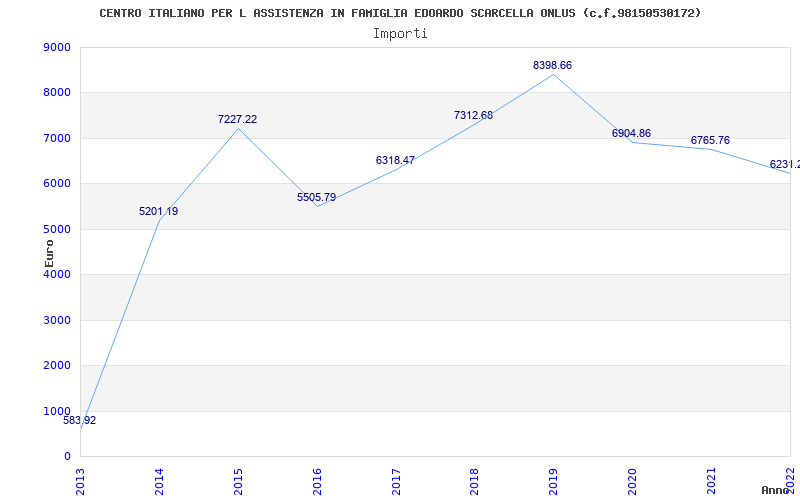Screen dimensions: 800x500
Task: Click the Anno x-axis label
Action: coord(776,490)
